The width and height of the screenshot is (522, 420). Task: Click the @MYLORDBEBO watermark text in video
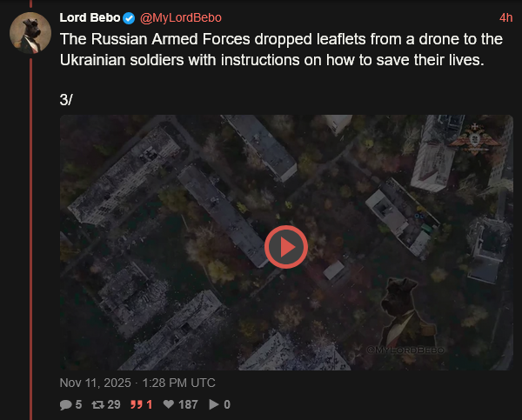[405, 350]
